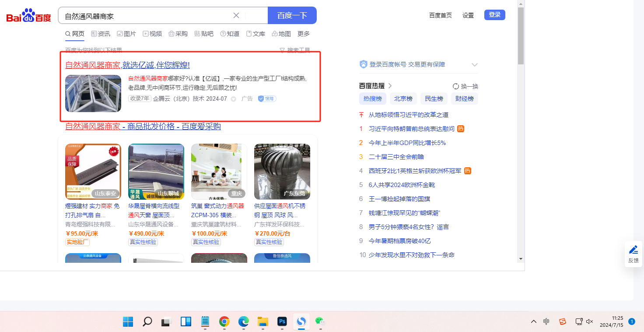The image size is (644, 332).
Task: Select the 北京榜 hot list tab
Action: click(403, 99)
